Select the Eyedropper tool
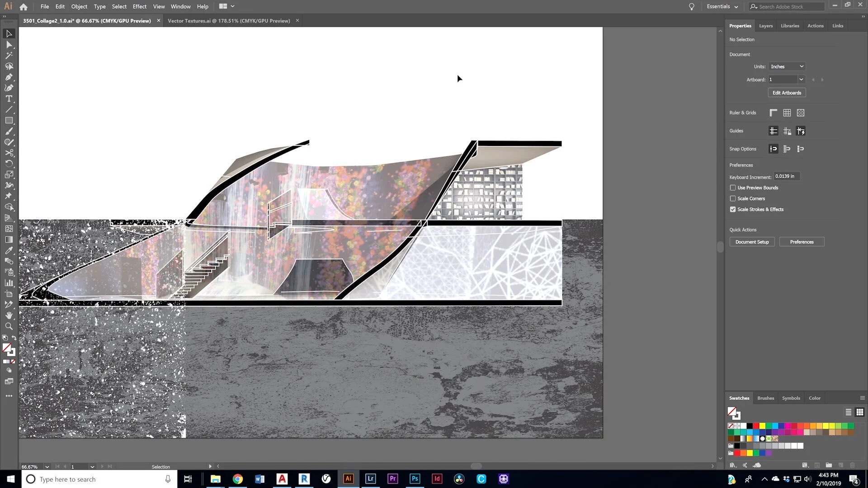The width and height of the screenshot is (868, 488). tap(9, 250)
